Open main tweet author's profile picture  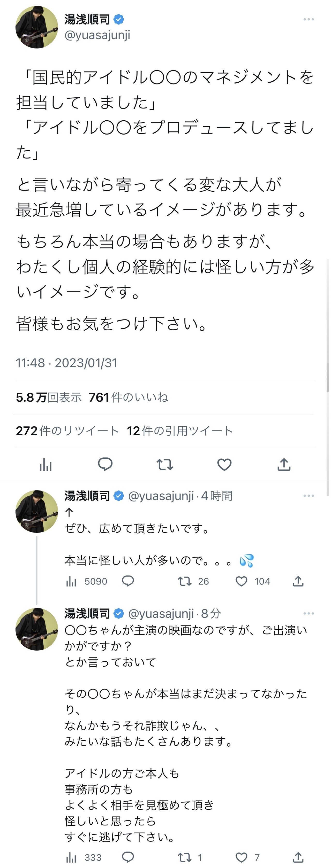(37, 27)
